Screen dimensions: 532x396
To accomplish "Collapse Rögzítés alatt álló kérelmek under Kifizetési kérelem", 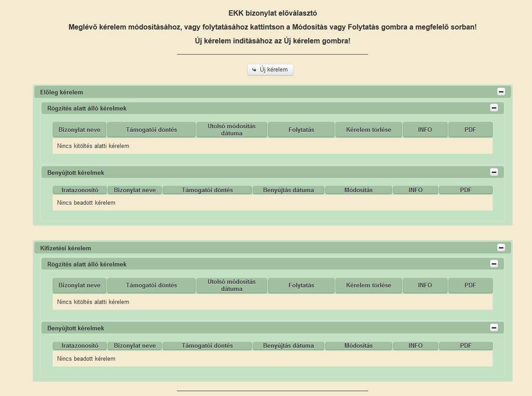I will pos(494,263).
